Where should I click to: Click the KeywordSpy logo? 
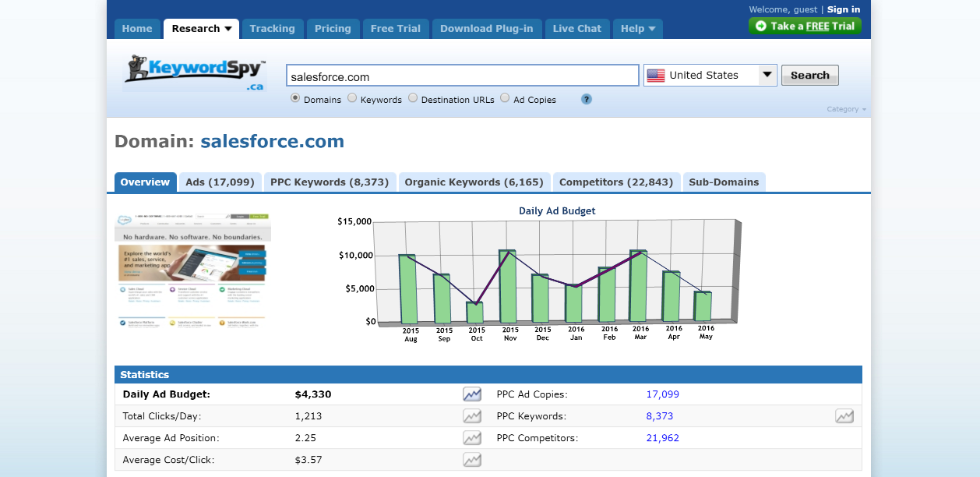pos(195,74)
